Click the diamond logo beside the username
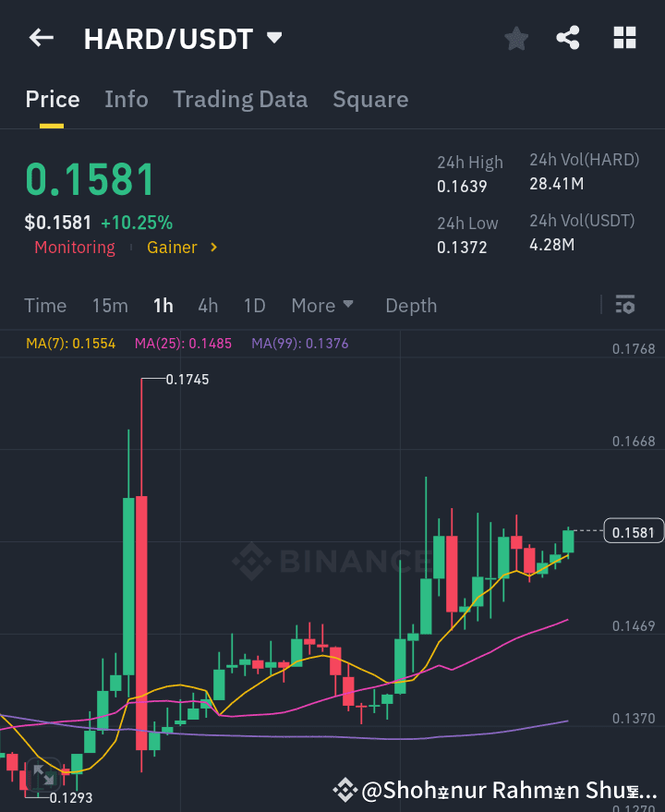This screenshot has width=665, height=812. click(x=345, y=790)
